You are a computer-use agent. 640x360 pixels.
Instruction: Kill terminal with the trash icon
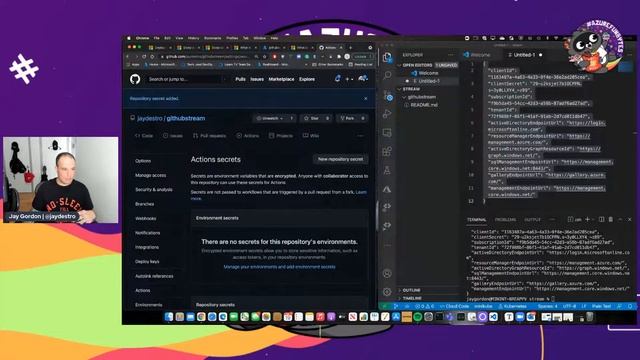611,220
